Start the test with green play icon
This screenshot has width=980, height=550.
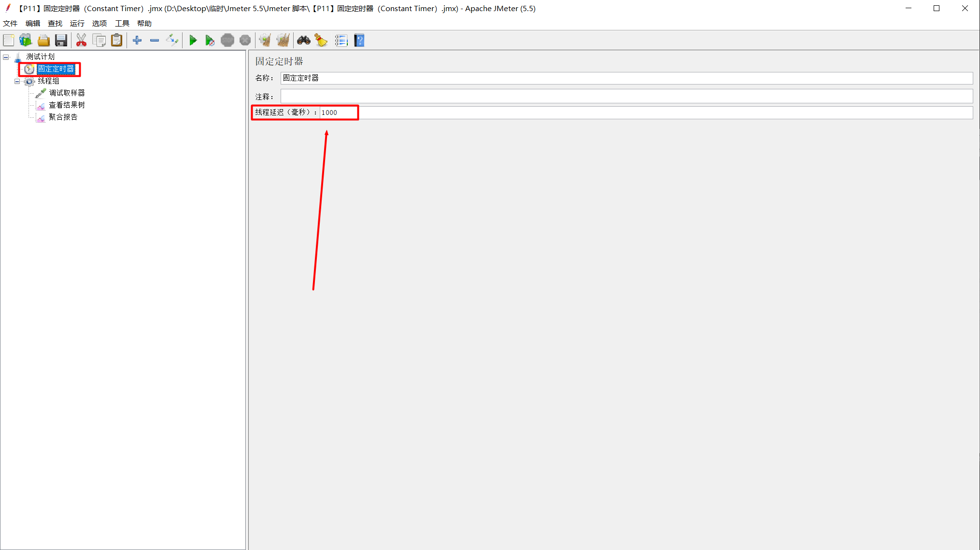(193, 41)
